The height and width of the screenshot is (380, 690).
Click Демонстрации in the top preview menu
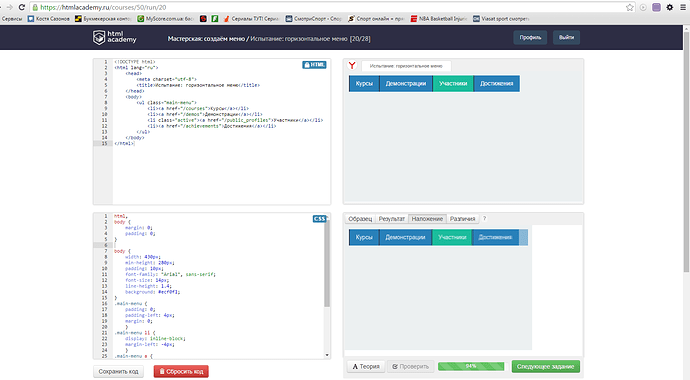click(x=406, y=84)
